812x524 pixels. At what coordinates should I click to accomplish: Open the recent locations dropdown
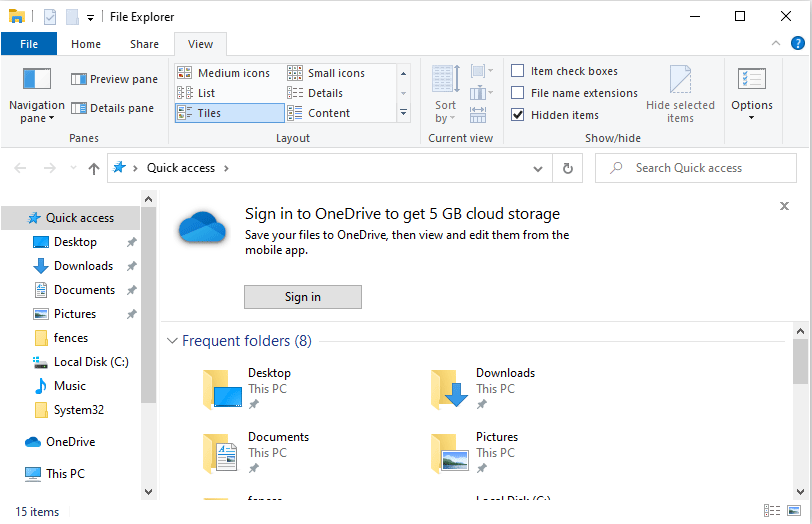[73, 168]
